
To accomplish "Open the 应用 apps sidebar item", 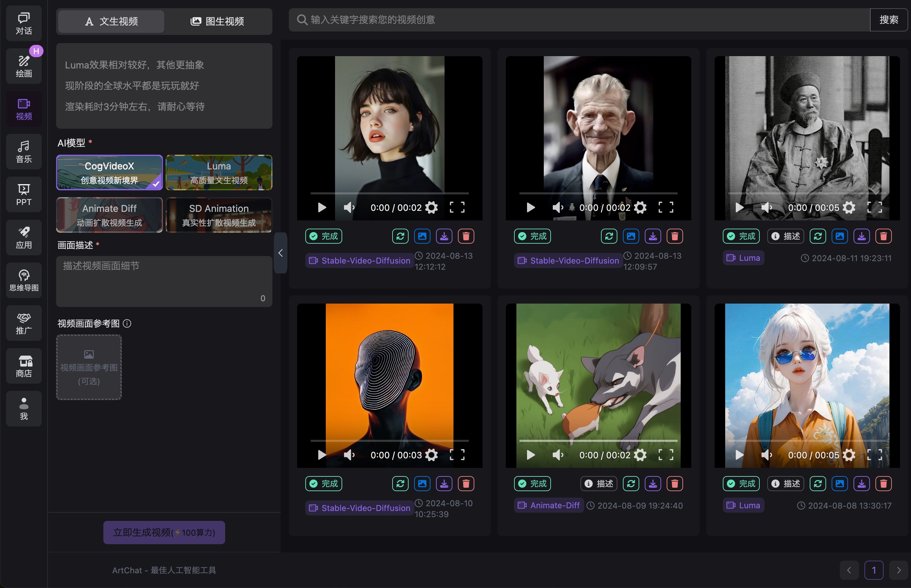I will (24, 237).
